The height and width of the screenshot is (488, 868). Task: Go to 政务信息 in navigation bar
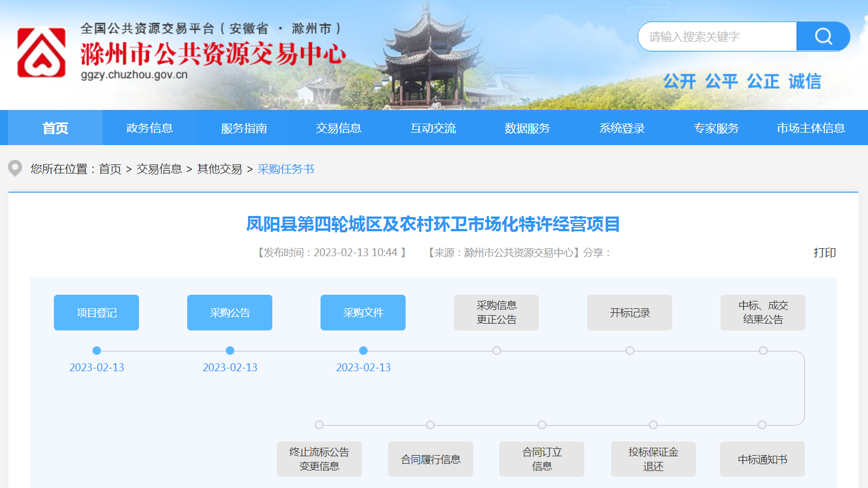point(150,128)
